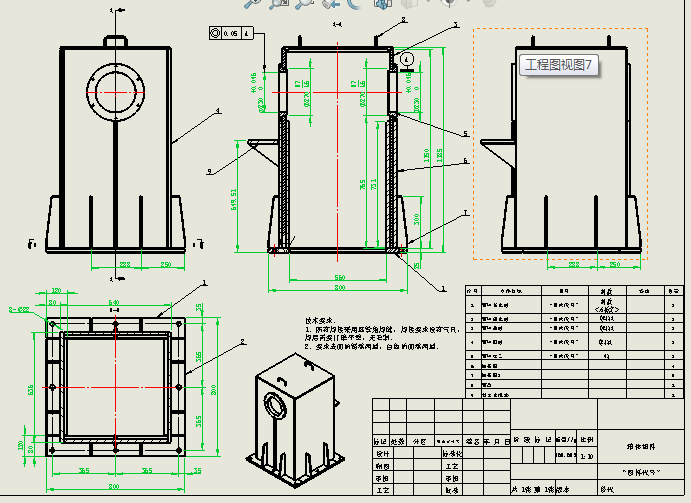This screenshot has height=503, width=691.
Task: Click the Previous View arrow icon
Action: [331, 4]
